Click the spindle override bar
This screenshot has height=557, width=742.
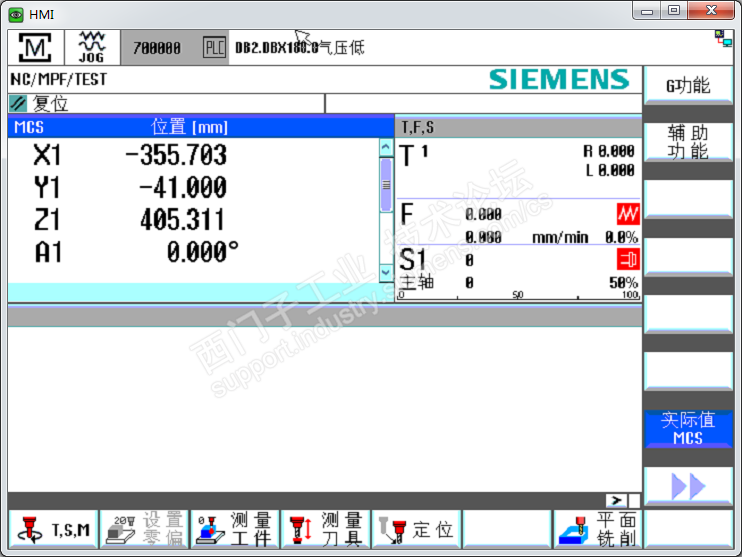click(519, 295)
